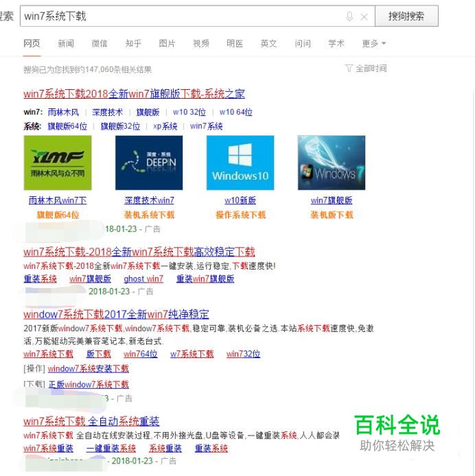Open the w10 64位 link

coord(236,112)
